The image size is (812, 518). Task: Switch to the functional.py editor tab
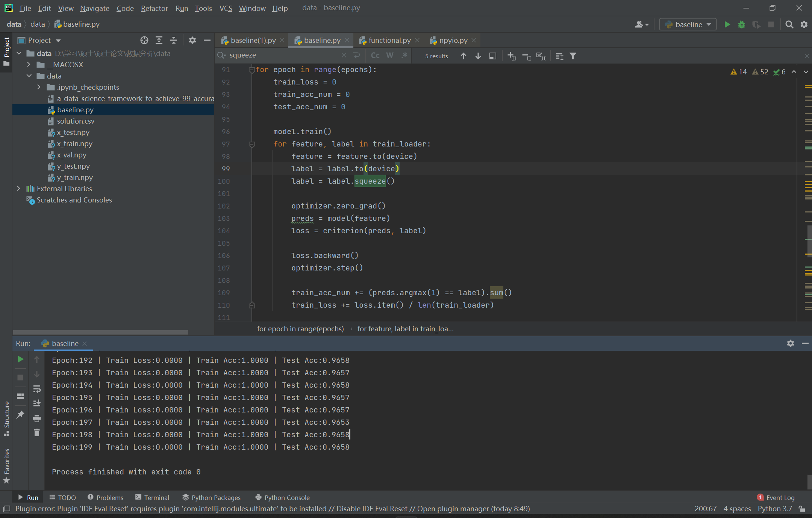389,40
